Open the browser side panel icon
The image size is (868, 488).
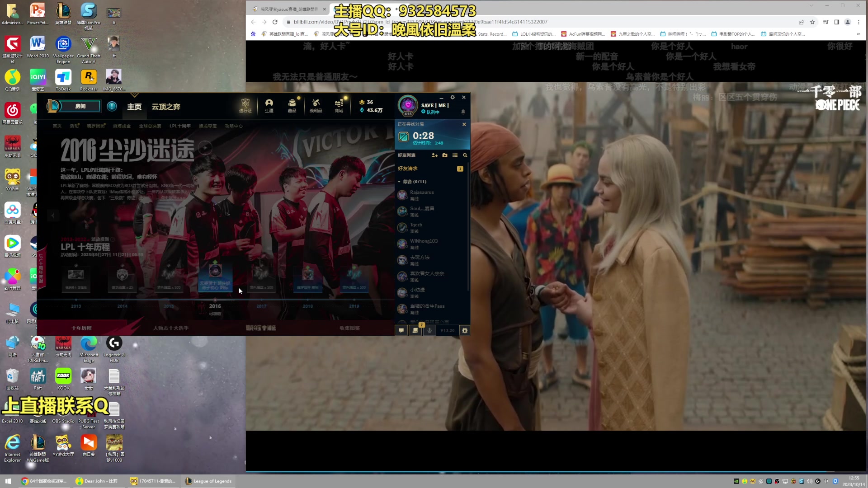point(837,22)
